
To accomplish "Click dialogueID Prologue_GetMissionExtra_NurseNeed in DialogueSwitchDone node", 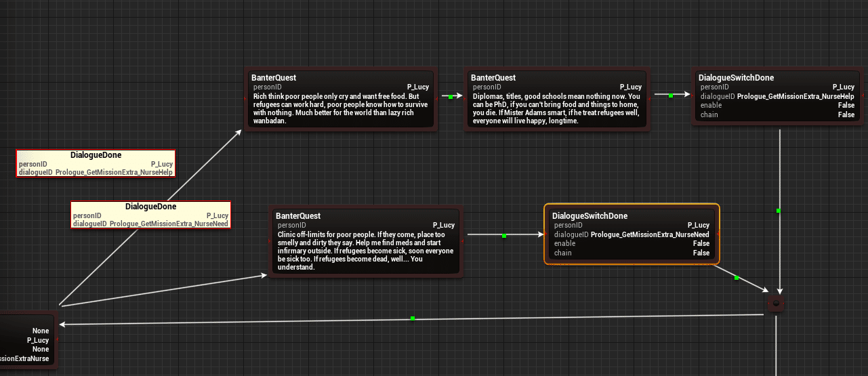I will 632,234.
